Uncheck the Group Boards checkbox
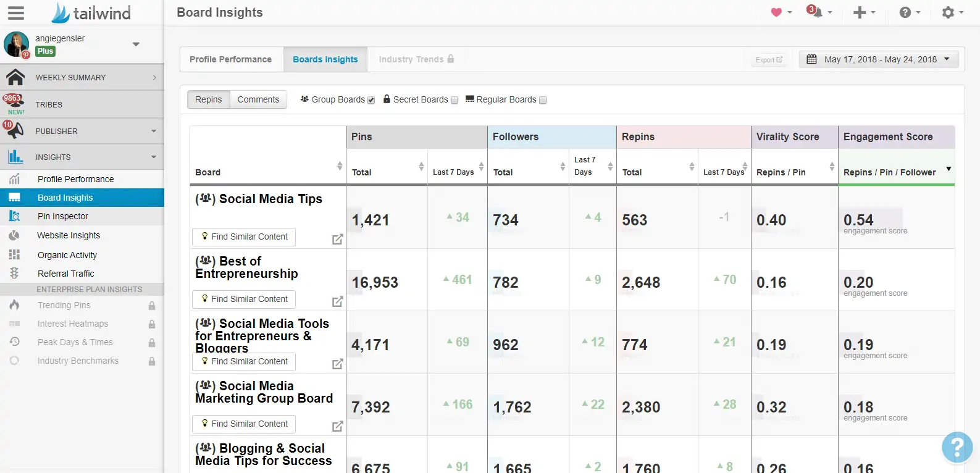The height and width of the screenshot is (473, 980). [371, 100]
